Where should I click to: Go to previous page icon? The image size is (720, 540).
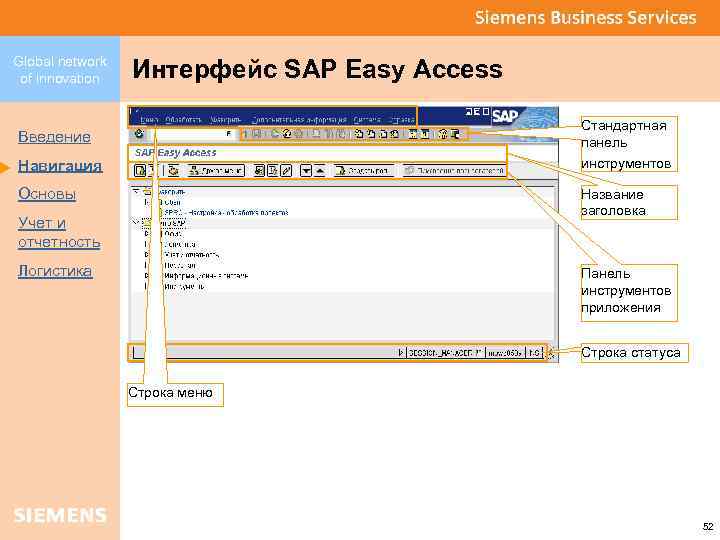pyautogui.click(x=371, y=134)
